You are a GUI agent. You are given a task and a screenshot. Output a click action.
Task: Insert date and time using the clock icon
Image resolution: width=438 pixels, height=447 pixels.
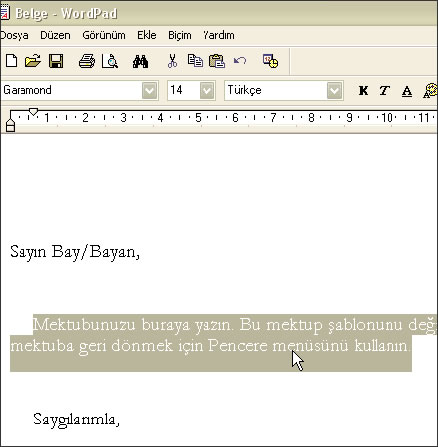[x=270, y=61]
